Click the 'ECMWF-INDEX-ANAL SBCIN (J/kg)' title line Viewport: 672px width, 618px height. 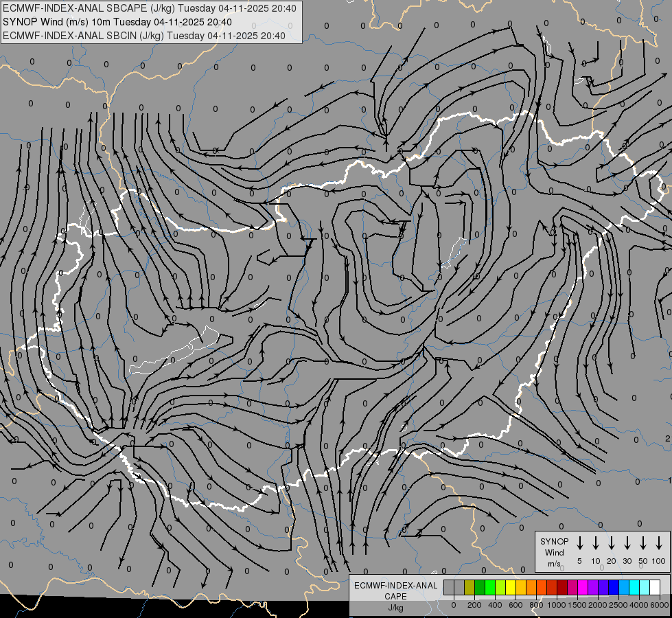tap(144, 36)
